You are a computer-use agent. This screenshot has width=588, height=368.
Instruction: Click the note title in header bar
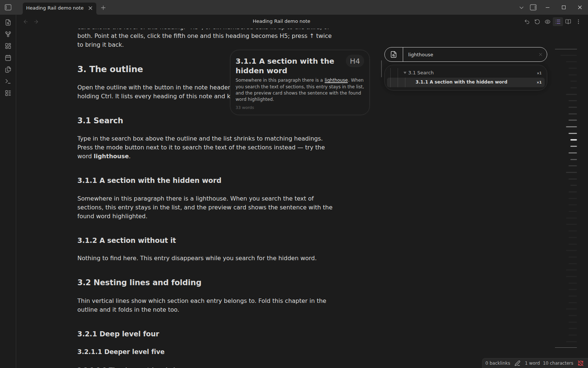(282, 21)
